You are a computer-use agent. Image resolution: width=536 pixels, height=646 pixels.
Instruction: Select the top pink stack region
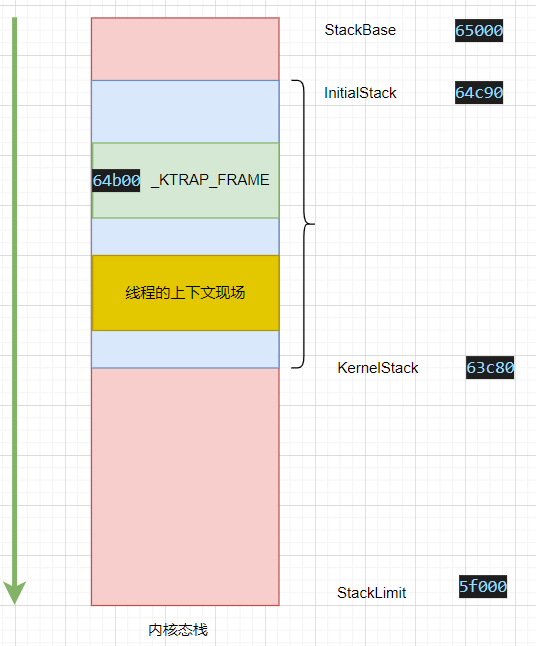coord(185,49)
